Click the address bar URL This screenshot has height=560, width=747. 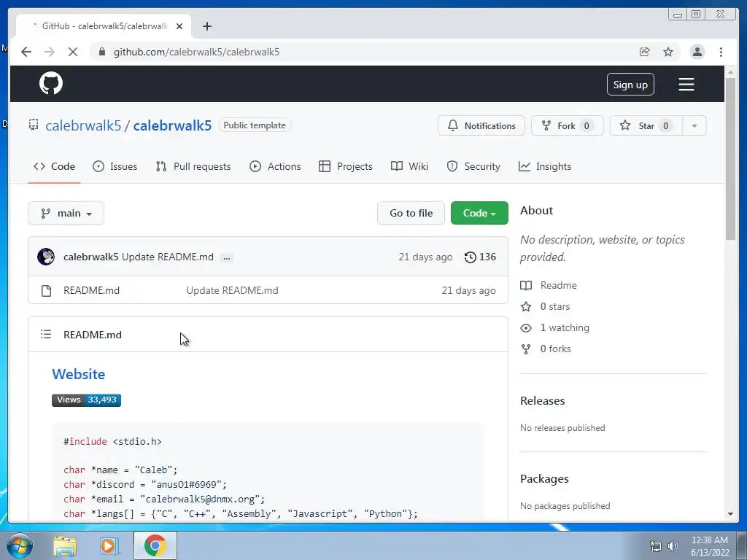coord(197,52)
